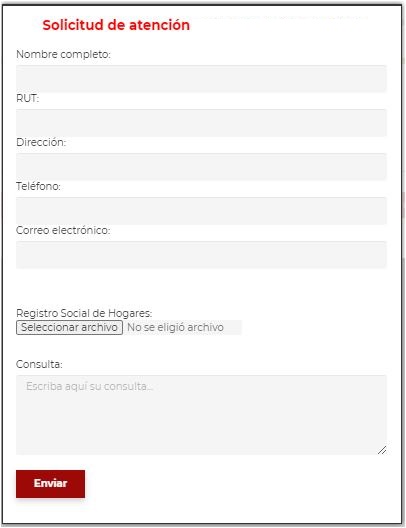This screenshot has width=406, height=528.
Task: Click inside the Consulta text area
Action: pyautogui.click(x=201, y=415)
